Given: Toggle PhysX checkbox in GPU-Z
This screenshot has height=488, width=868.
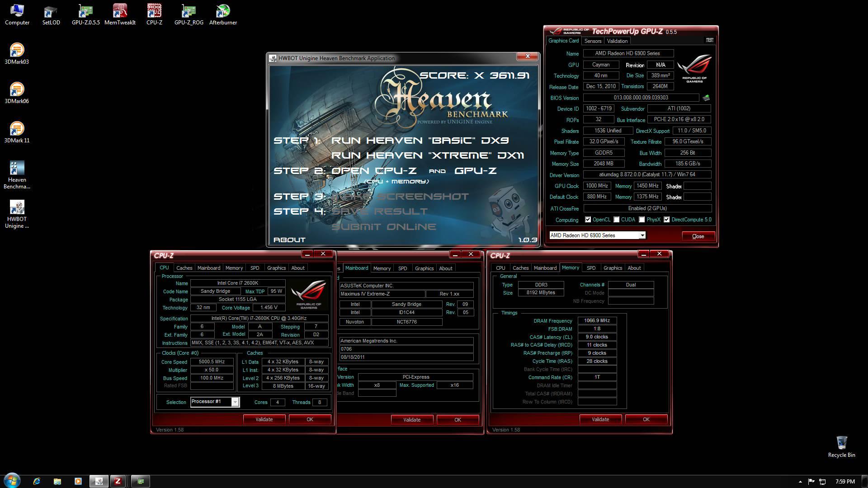Looking at the screenshot, I should 642,220.
